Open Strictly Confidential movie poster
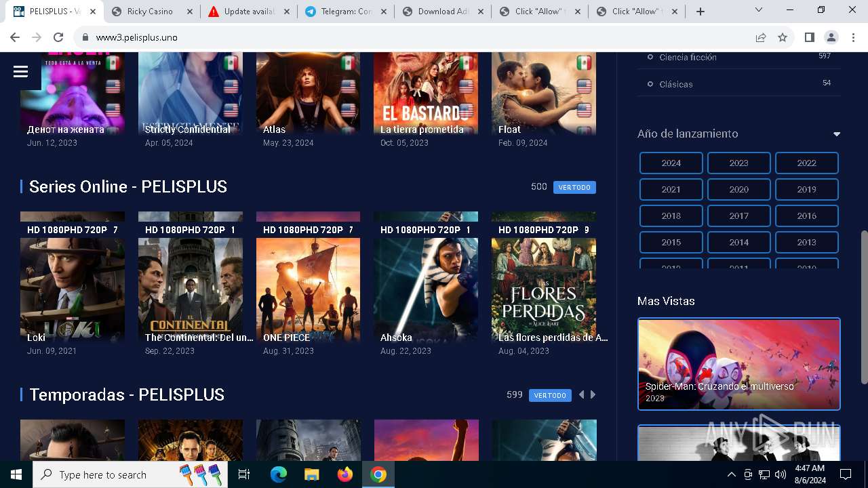The height and width of the screenshot is (488, 868). click(191, 94)
